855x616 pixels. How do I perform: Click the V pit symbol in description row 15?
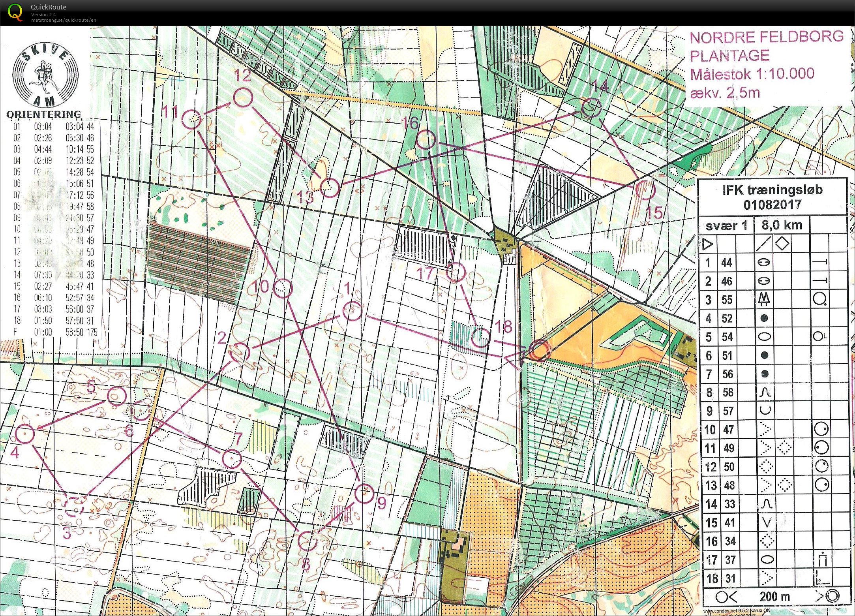point(766,522)
